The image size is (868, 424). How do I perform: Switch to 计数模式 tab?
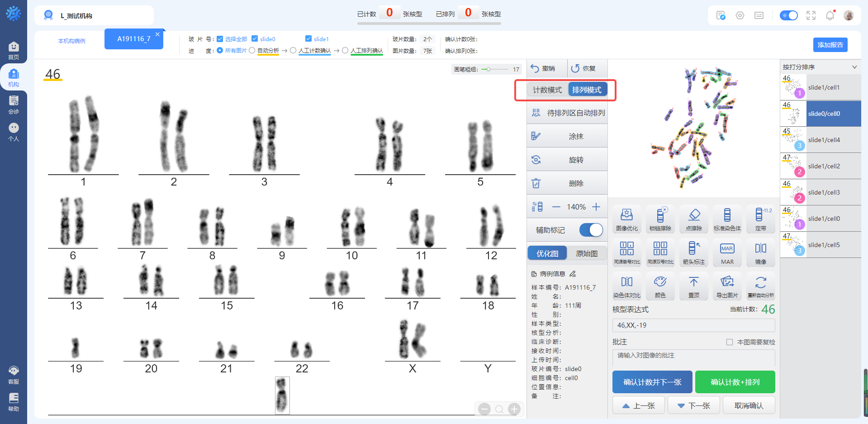click(547, 90)
